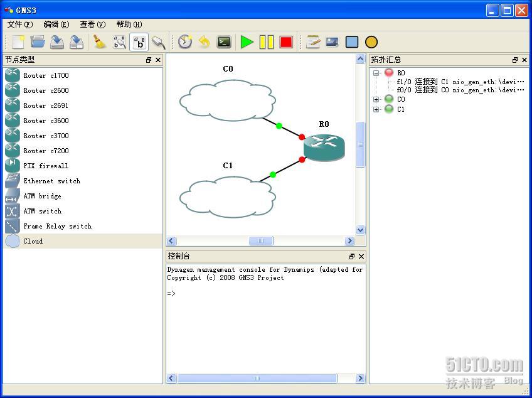Pause all devices with yellow pause button
The height and width of the screenshot is (398, 532).
[267, 42]
